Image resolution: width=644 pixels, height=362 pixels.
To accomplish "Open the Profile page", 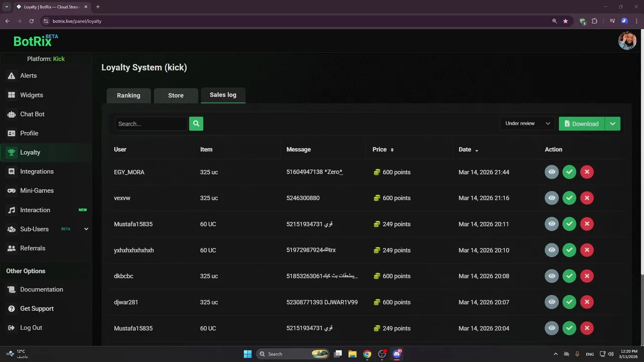I will click(29, 133).
